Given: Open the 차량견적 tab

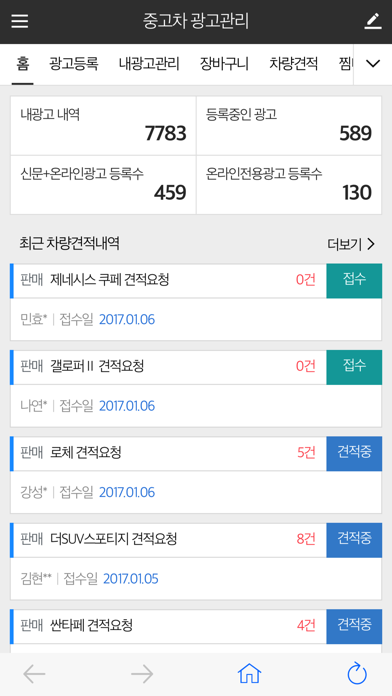Looking at the screenshot, I should point(293,64).
